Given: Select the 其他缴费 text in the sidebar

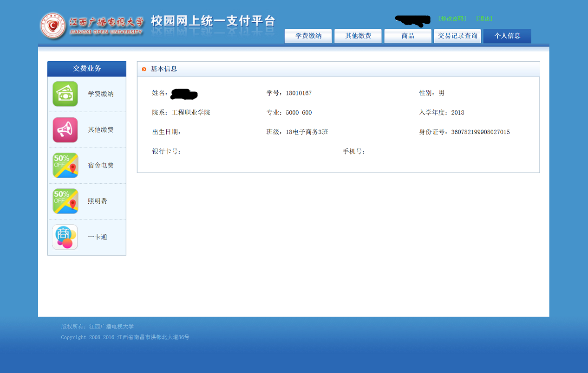Looking at the screenshot, I should pos(101,130).
